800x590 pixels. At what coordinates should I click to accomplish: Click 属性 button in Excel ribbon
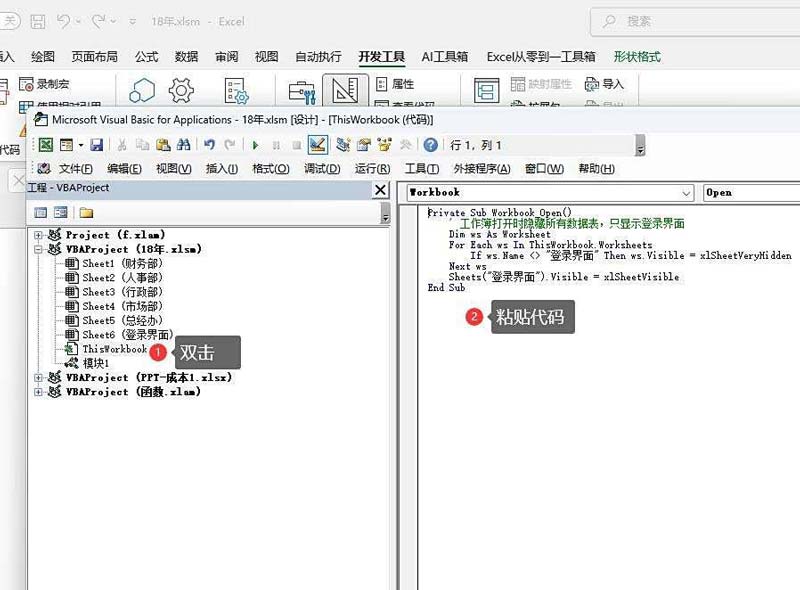click(395, 84)
